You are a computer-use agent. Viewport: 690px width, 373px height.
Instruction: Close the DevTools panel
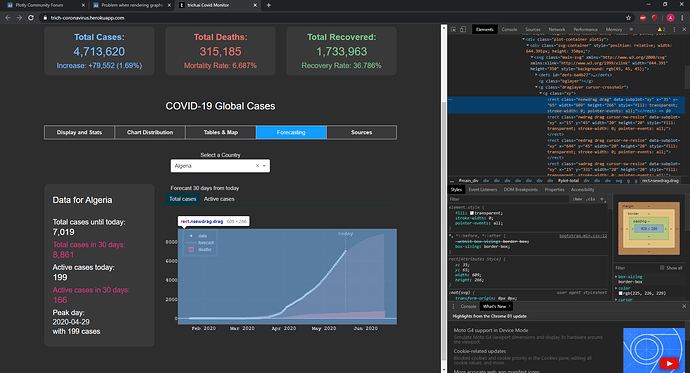point(684,29)
